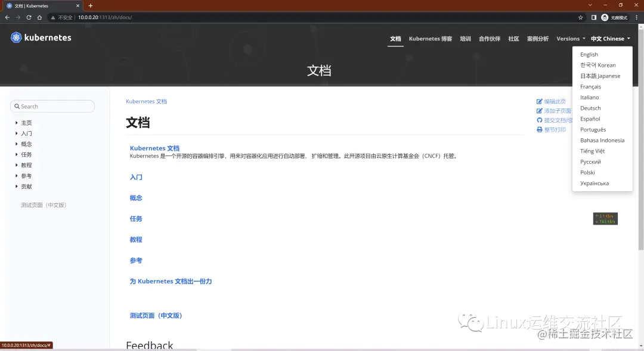Click the printer icon next to 整节打印
The image size is (644, 351).
(539, 129)
